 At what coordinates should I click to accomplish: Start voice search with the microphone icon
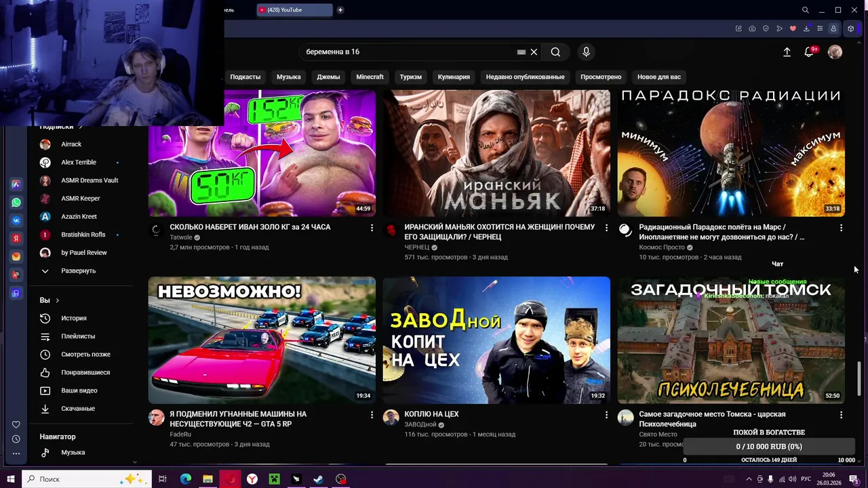pyautogui.click(x=587, y=52)
